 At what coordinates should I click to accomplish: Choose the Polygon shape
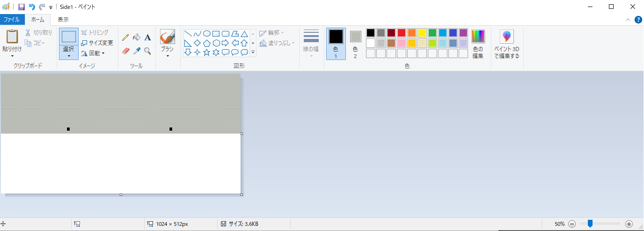pyautogui.click(x=234, y=34)
